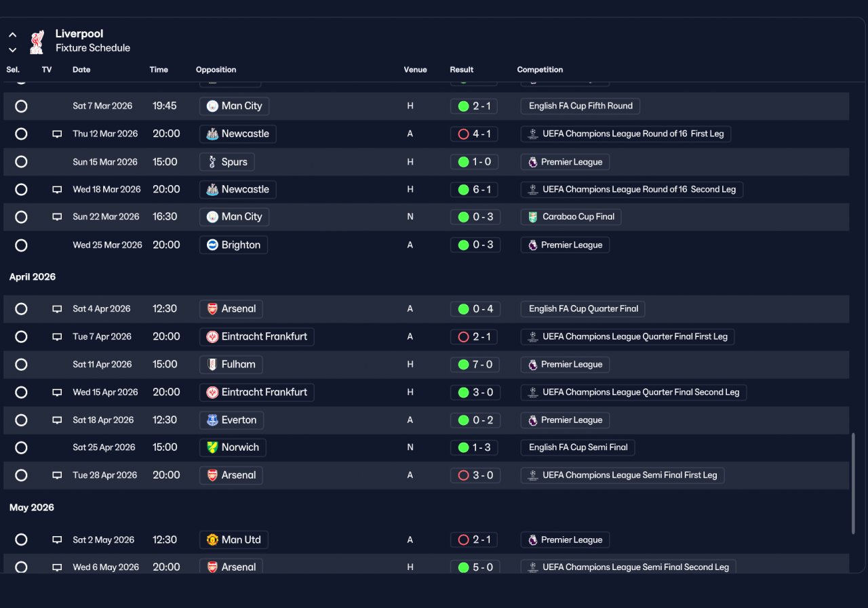
Task: Click the TV icon on the Everton fixture
Action: coord(57,420)
